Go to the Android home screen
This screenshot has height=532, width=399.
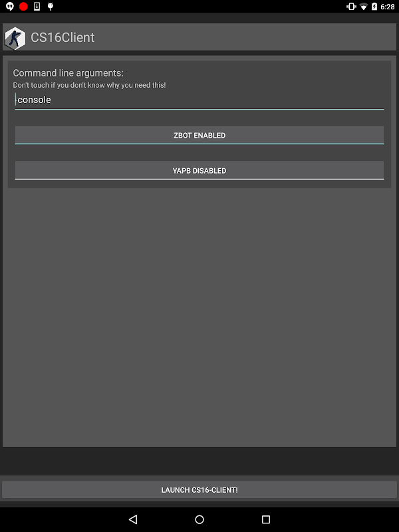click(199, 519)
